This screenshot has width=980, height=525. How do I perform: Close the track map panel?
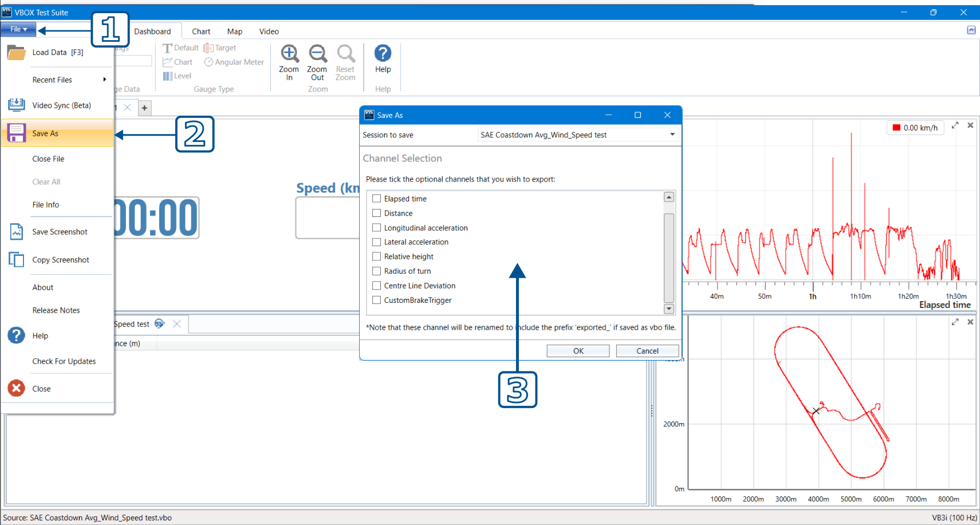[970, 322]
